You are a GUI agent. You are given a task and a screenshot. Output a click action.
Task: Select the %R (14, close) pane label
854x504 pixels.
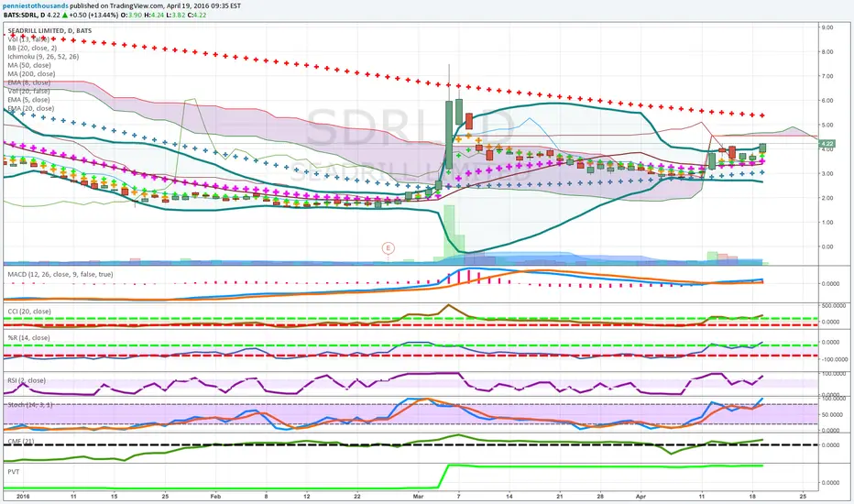coord(29,338)
